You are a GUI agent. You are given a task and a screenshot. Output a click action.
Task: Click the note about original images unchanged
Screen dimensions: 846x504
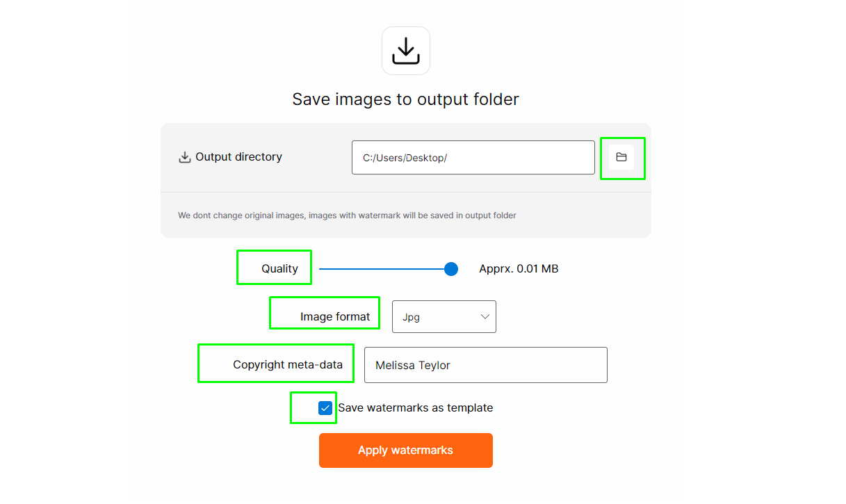[x=347, y=216]
